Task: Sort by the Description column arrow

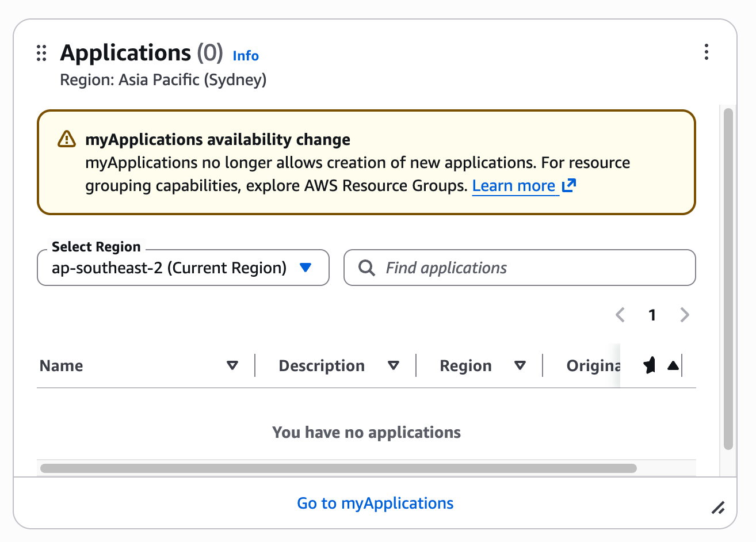Action: tap(394, 365)
